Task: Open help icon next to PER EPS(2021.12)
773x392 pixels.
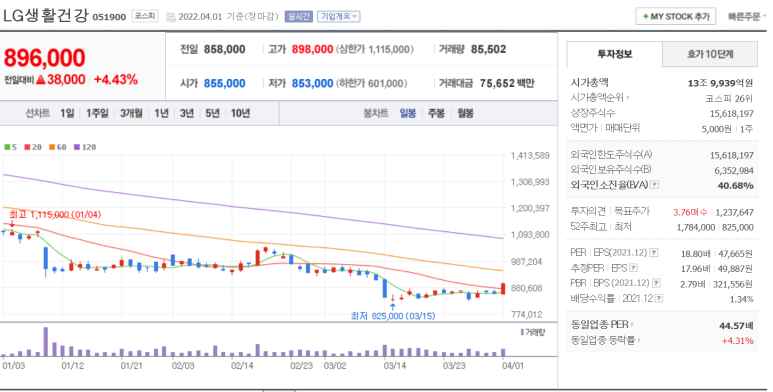Action: pos(654,253)
